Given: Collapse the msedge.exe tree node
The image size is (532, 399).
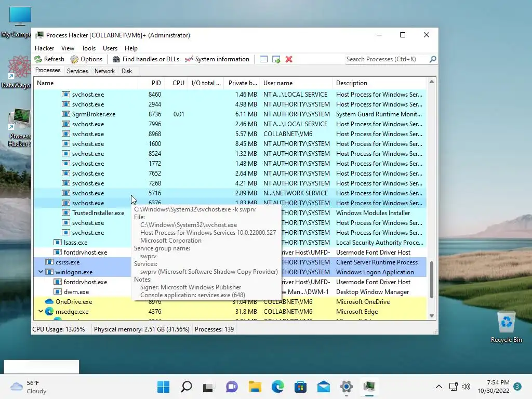Looking at the screenshot, I should 41,312.
